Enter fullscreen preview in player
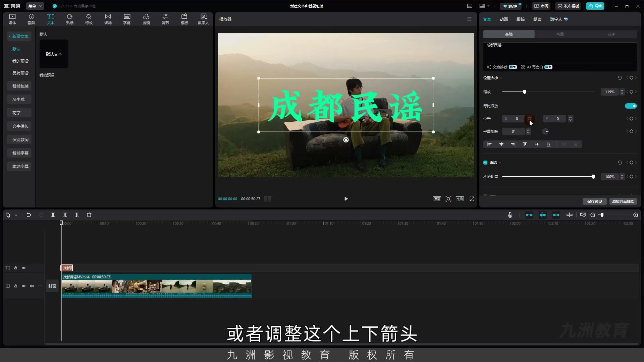The image size is (644, 362). click(472, 199)
